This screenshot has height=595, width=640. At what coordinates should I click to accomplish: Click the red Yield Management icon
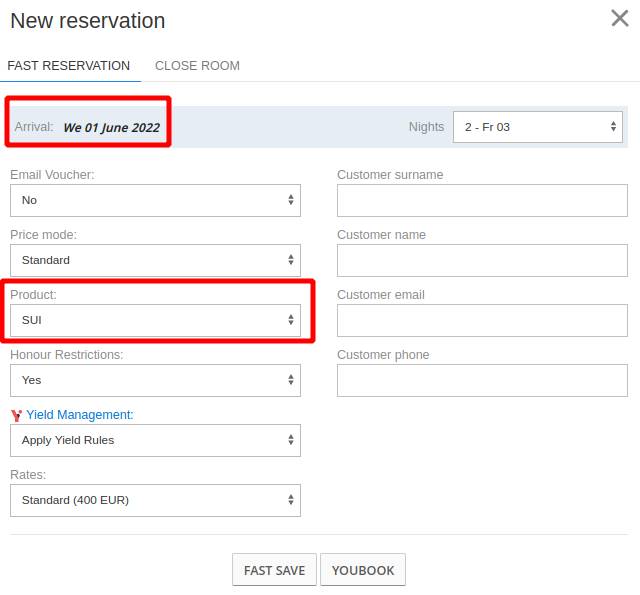(16, 415)
